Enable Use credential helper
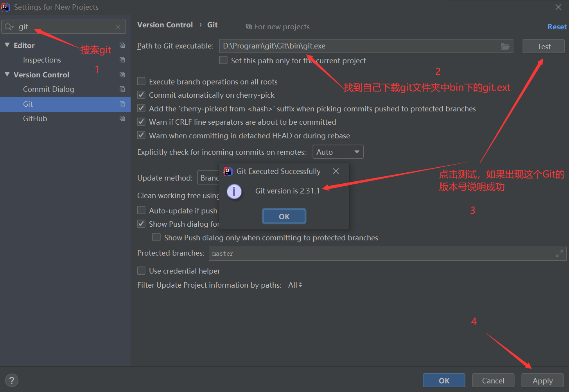 pyautogui.click(x=141, y=270)
